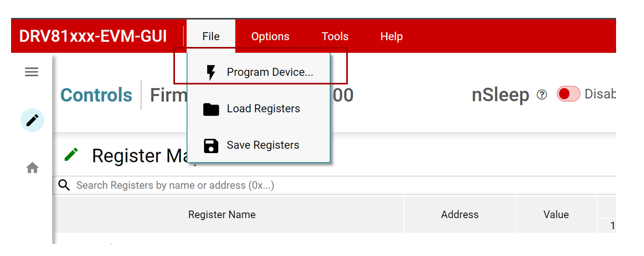Image resolution: width=644 pixels, height=256 pixels.
Task: Select the pencil edit icon in sidebar
Action: [x=32, y=120]
